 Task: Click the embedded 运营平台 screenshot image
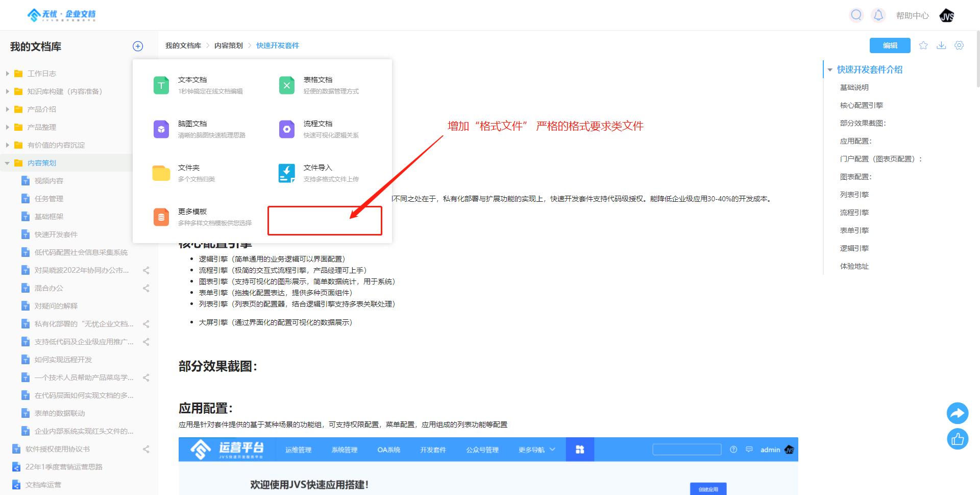pos(488,466)
